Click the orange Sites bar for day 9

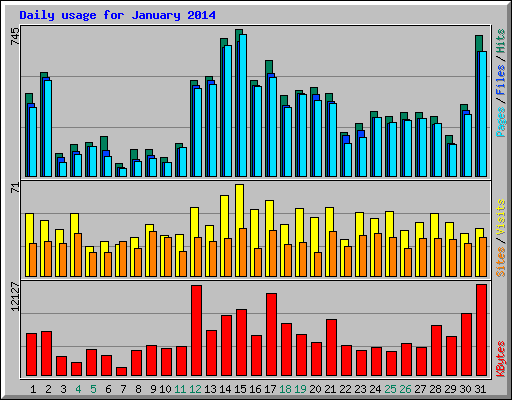(153, 254)
